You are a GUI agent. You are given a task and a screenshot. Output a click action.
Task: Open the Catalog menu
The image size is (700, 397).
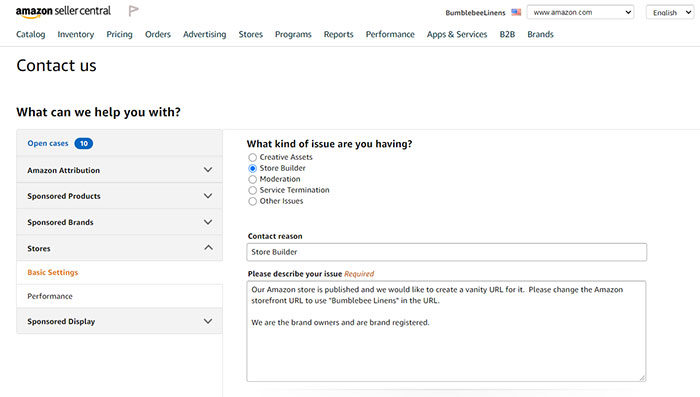(x=31, y=34)
